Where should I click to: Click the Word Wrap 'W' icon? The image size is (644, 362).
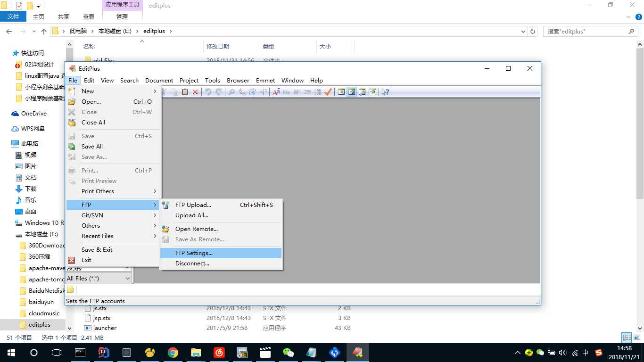click(x=297, y=92)
